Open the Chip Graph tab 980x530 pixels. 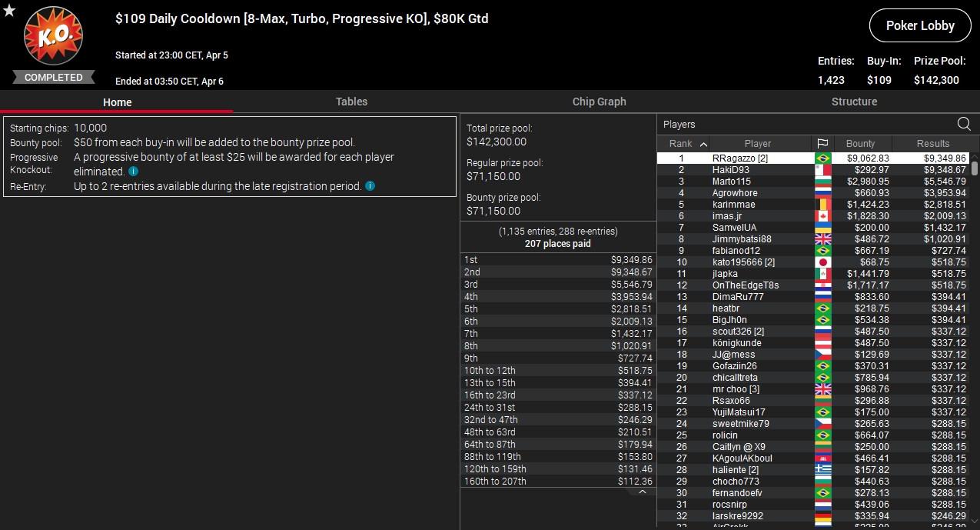click(x=599, y=102)
